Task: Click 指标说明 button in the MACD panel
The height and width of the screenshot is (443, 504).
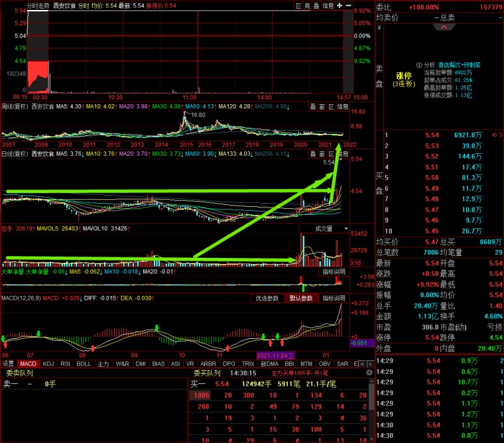Action: coord(334,298)
